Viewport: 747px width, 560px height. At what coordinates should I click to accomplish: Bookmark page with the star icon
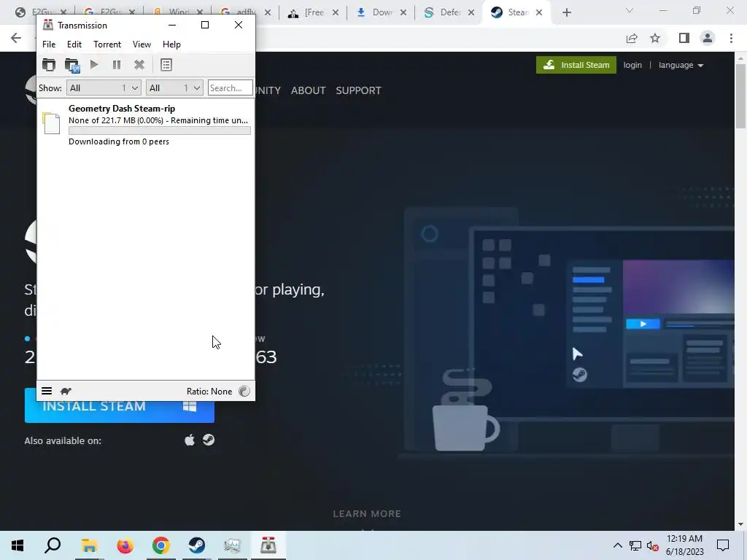[655, 38]
